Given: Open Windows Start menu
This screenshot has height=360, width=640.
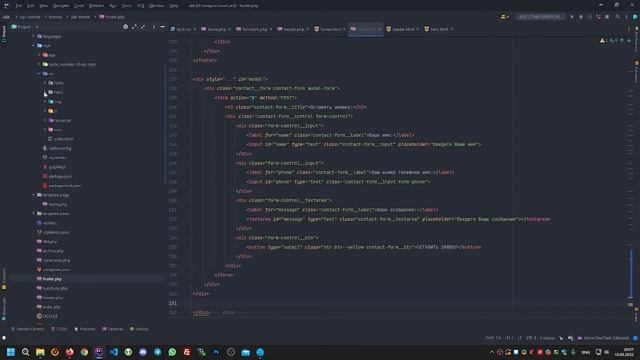Looking at the screenshot, I should coord(11,352).
